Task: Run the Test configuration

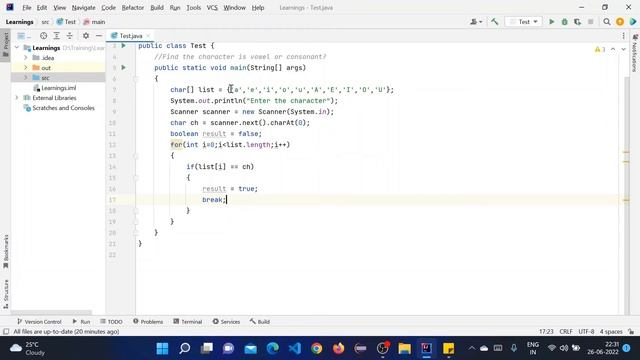Action: coord(551,22)
